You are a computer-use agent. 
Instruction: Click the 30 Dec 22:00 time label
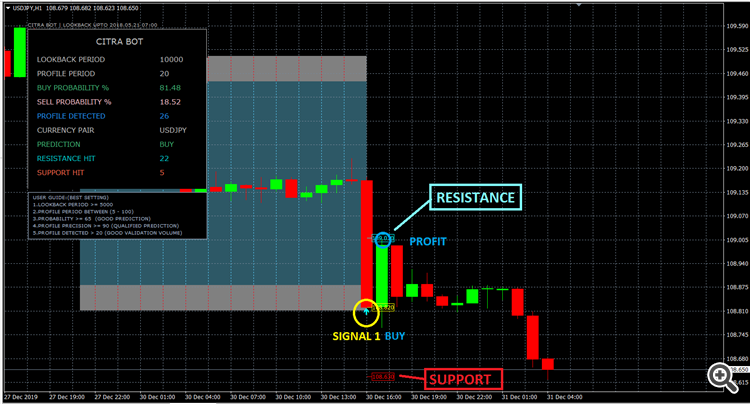474,397
